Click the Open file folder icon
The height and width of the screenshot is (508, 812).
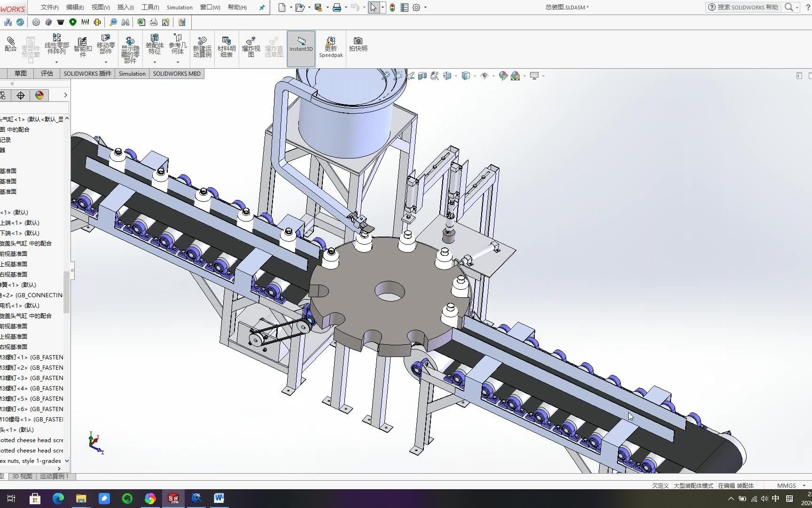point(300,8)
